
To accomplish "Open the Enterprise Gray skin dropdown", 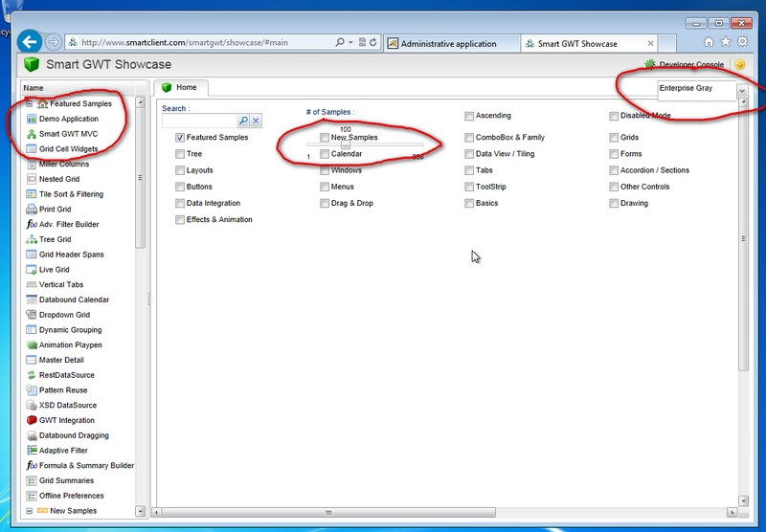I will coord(741,90).
